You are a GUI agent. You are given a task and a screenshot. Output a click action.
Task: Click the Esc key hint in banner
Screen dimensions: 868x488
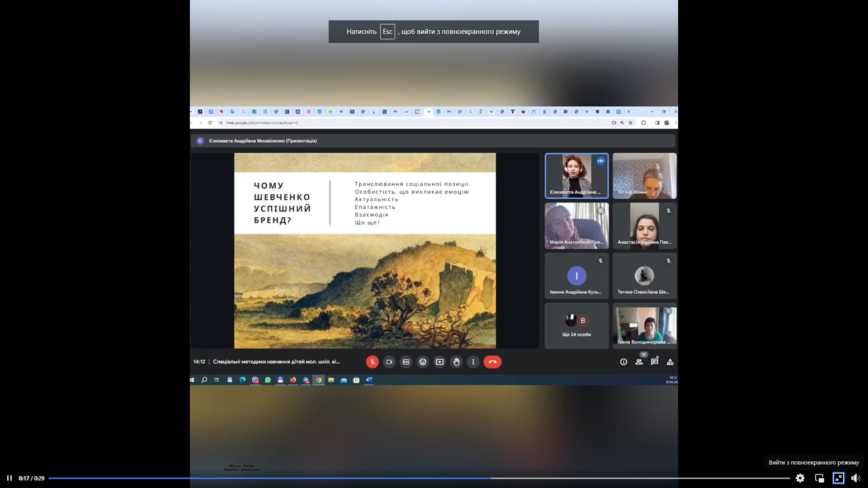pos(387,32)
